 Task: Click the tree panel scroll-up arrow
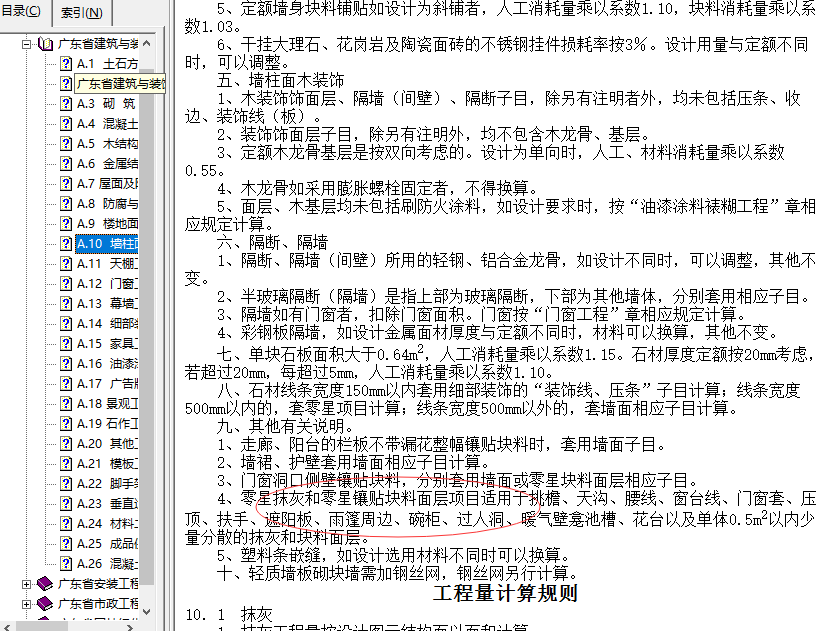pos(147,43)
